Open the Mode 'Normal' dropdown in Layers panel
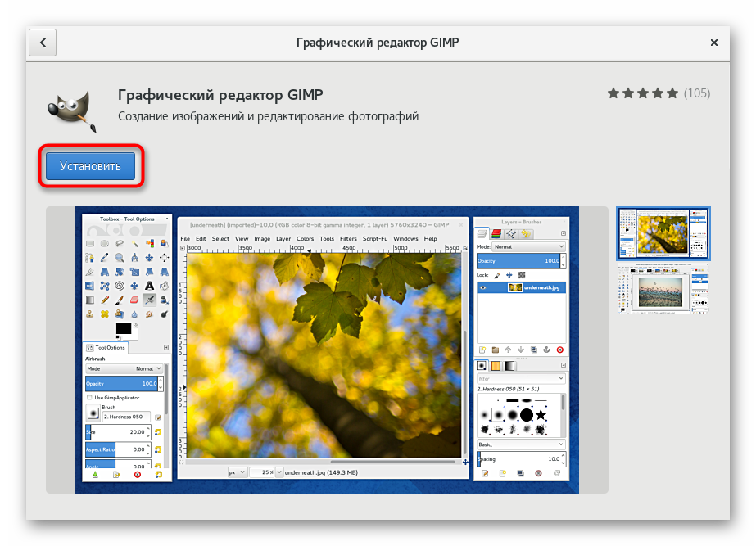Viewport: 756px width, 546px height. [528, 246]
